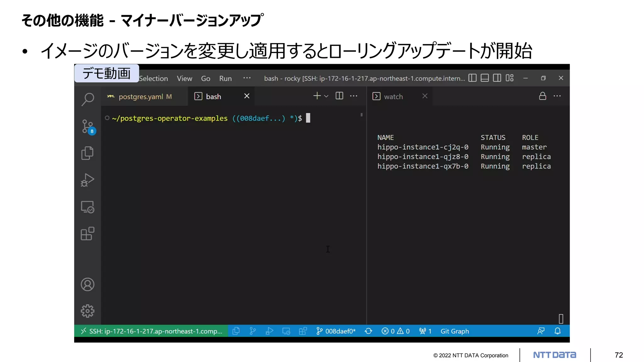The image size is (644, 362).
Task: Click the feedback icon in status bar
Action: [541, 331]
